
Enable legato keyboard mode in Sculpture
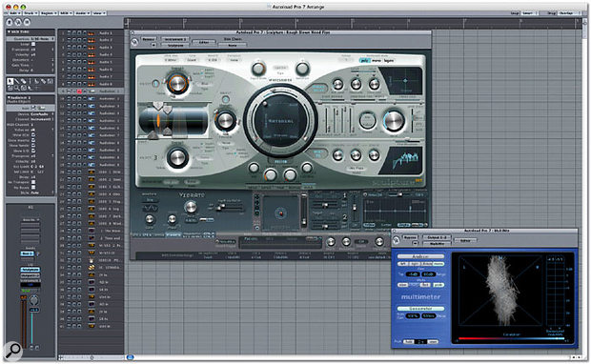[389, 60]
